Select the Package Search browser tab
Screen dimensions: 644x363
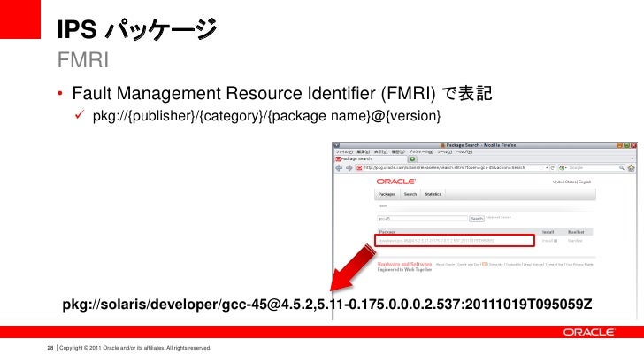[371, 159]
